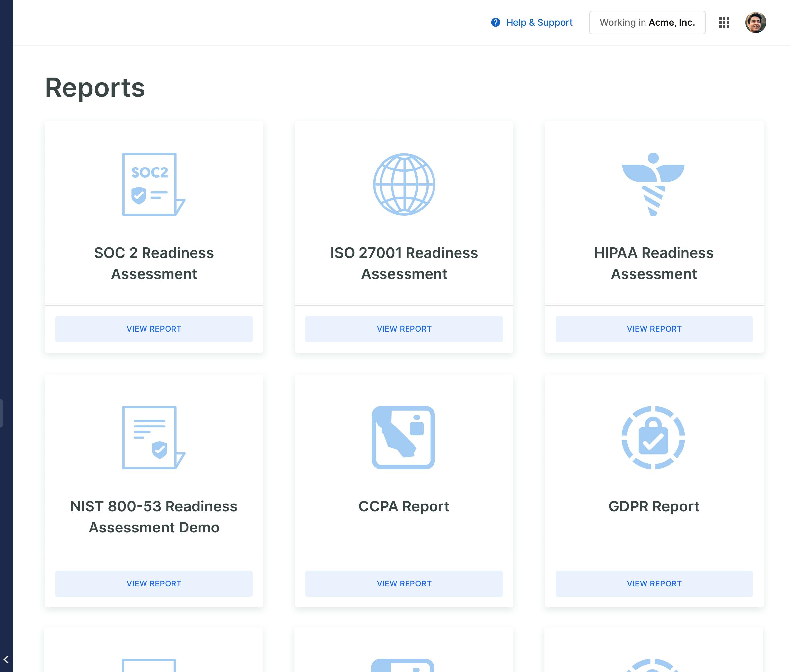Click the SOC2 document icon
790x672 pixels.
click(x=153, y=184)
